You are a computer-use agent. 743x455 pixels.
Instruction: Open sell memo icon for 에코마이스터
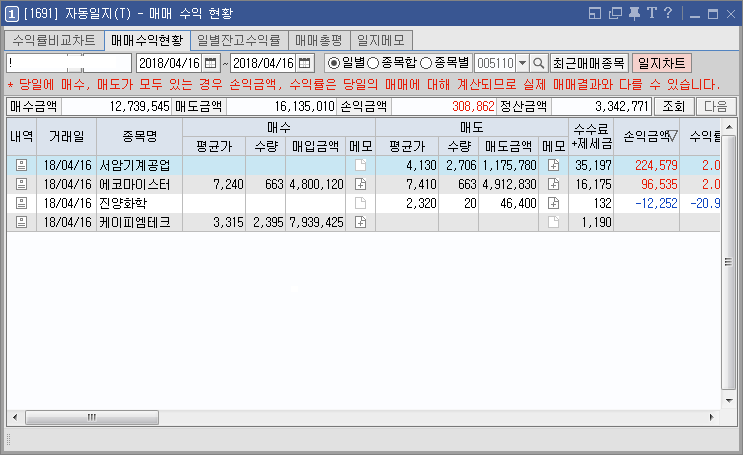tap(553, 184)
